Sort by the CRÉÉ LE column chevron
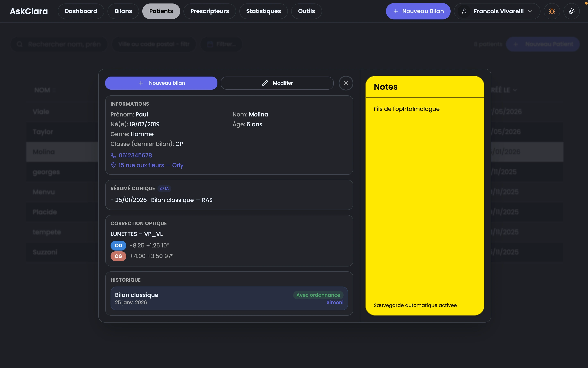 [515, 90]
